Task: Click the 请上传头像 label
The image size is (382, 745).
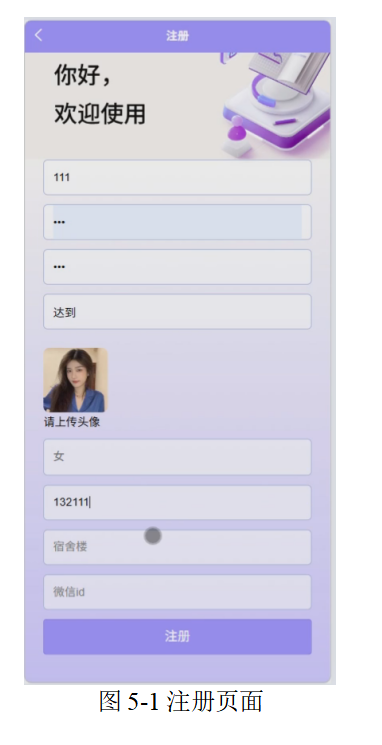Action: pos(72,422)
